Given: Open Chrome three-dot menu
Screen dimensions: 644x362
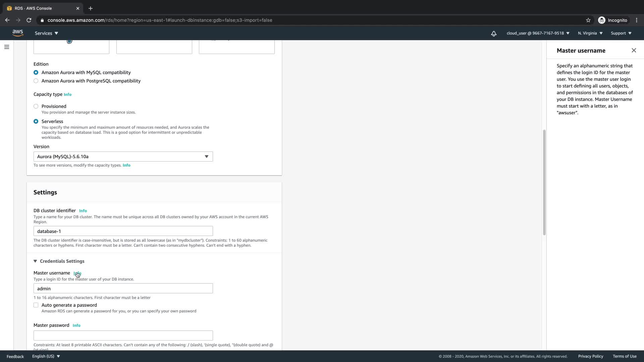Looking at the screenshot, I should [x=637, y=20].
